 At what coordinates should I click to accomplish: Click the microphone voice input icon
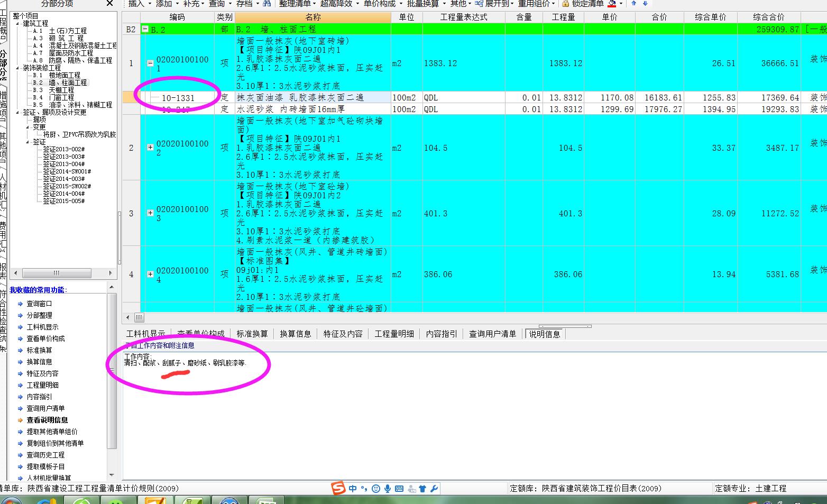pos(387,489)
